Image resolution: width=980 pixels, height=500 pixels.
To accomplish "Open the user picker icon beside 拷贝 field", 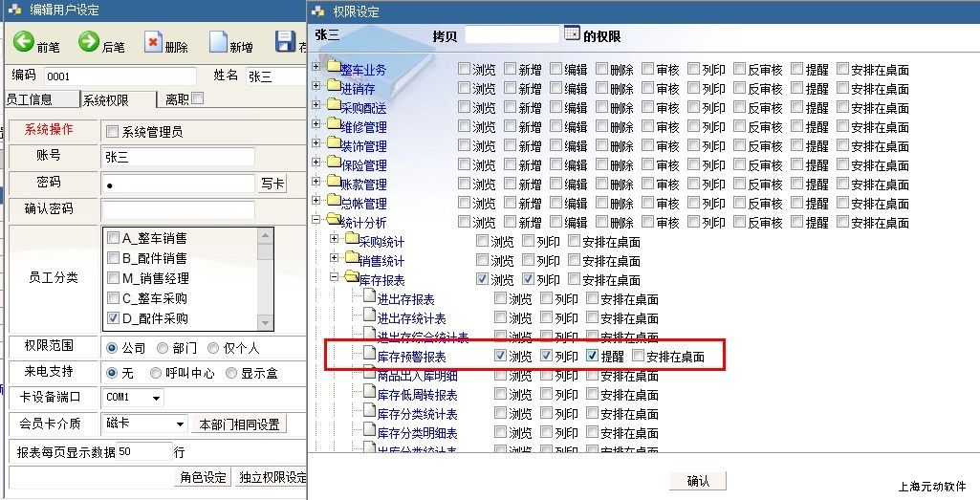I will tap(572, 33).
